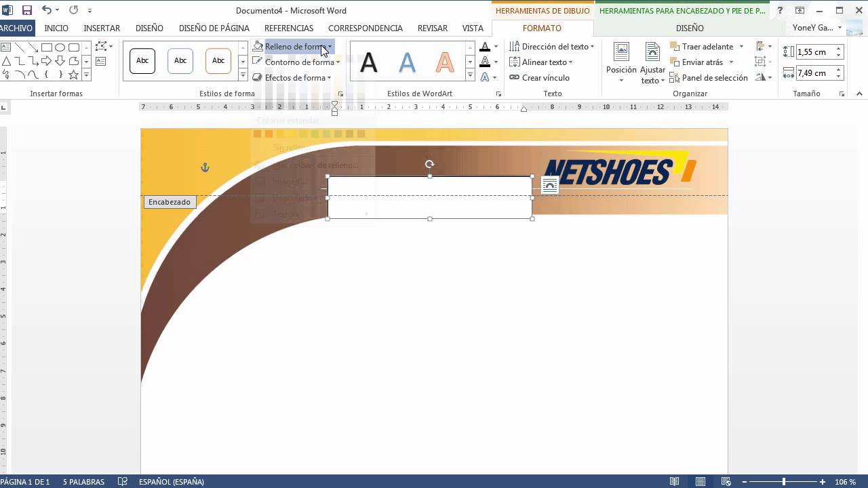Select the Oval shape

pyautogui.click(x=60, y=47)
